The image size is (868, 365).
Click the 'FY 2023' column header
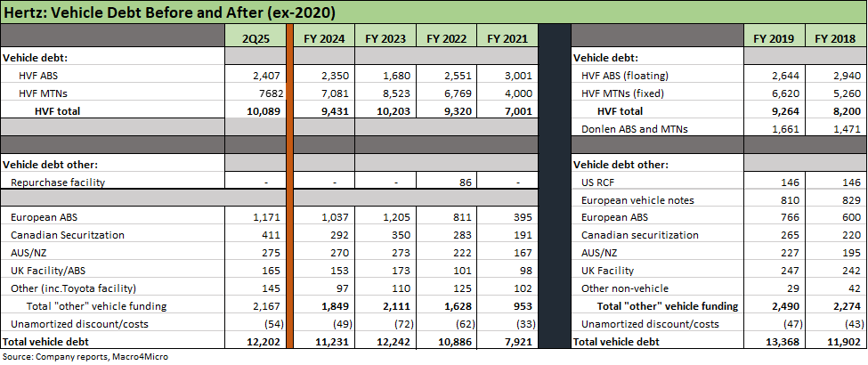pyautogui.click(x=385, y=39)
